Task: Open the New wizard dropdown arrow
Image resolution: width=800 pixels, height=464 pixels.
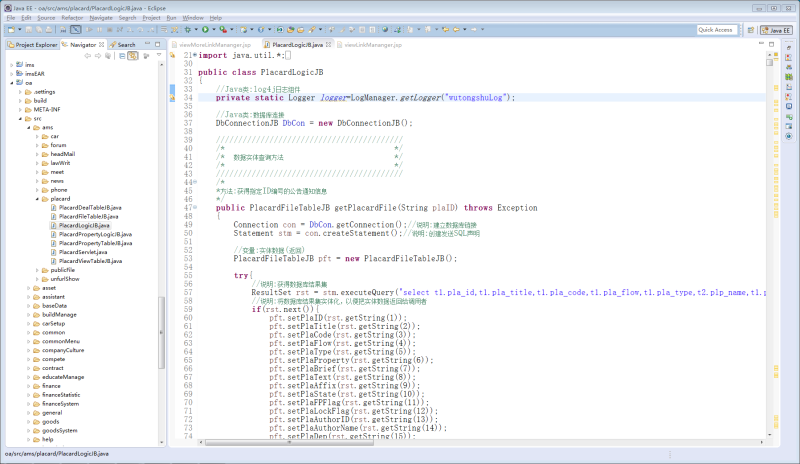Action: click(x=19, y=30)
